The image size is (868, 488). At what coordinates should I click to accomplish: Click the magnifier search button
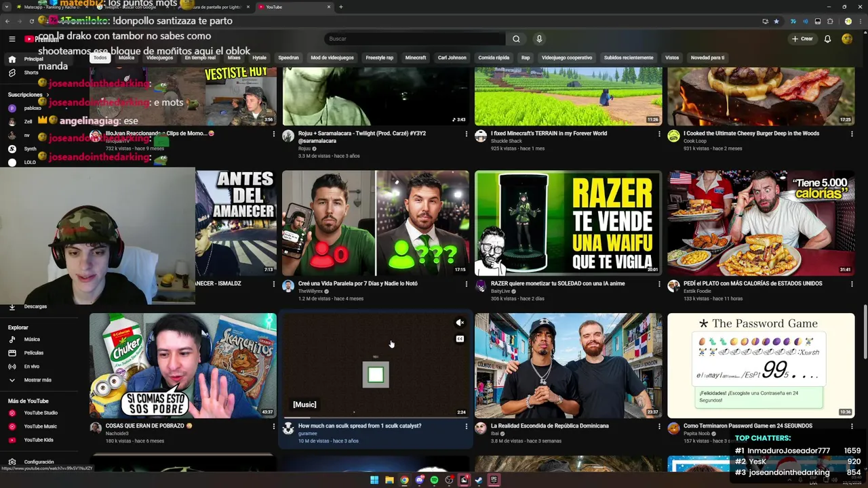tap(516, 39)
